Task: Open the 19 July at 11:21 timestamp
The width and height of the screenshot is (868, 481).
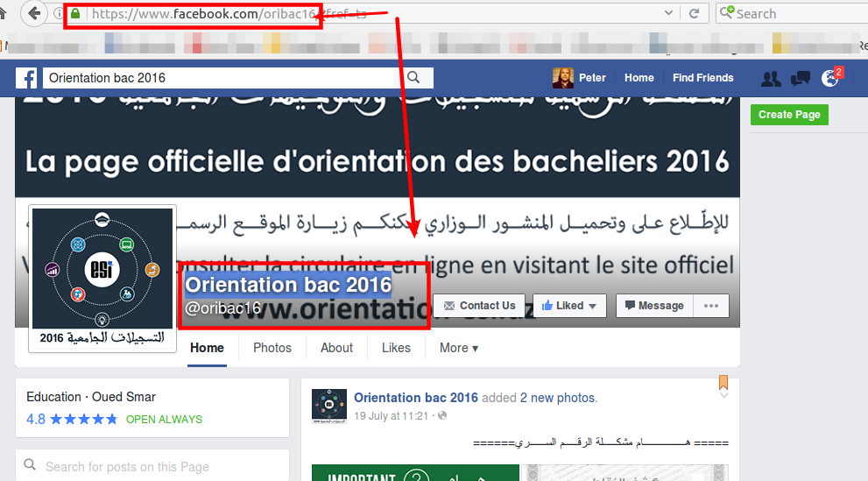Action: 391,416
